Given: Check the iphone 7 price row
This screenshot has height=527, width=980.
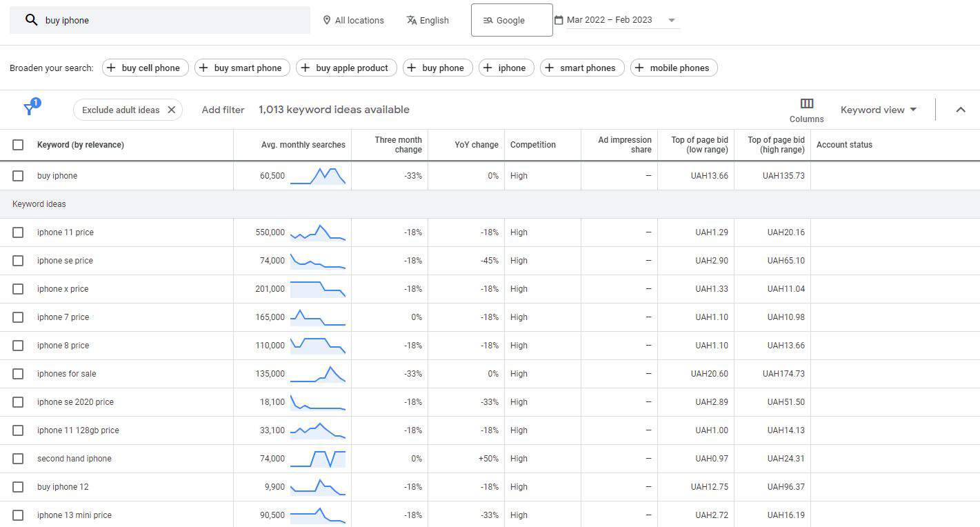Looking at the screenshot, I should tap(18, 317).
